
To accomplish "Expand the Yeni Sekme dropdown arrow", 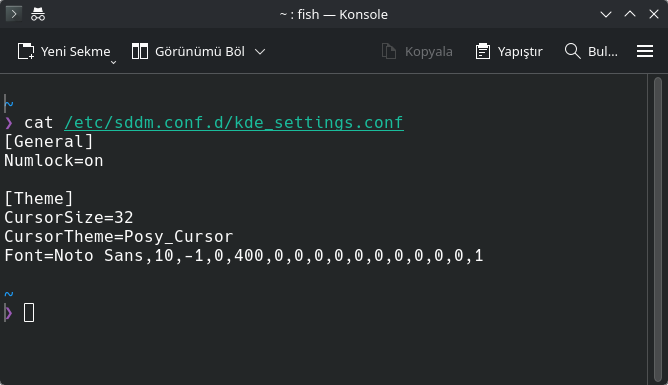I will pyautogui.click(x=113, y=62).
